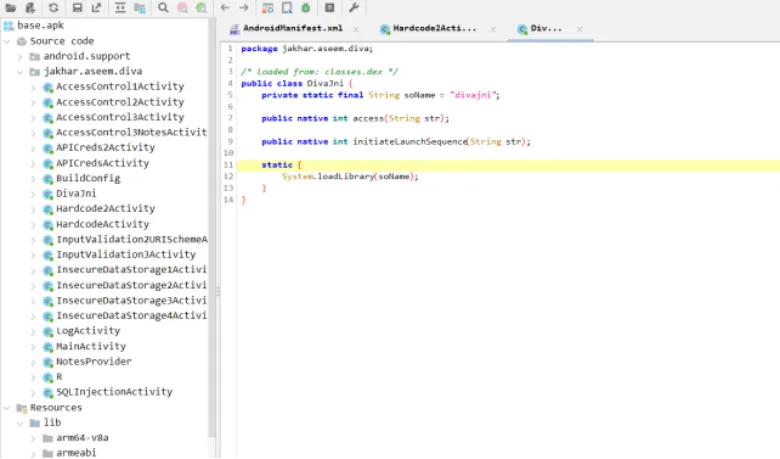Click the LogActivity class icon
This screenshot has height=459, width=780.
[48, 332]
